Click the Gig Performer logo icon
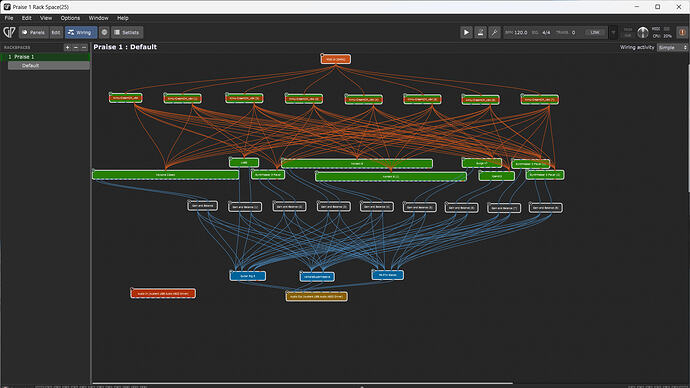 coord(9,32)
